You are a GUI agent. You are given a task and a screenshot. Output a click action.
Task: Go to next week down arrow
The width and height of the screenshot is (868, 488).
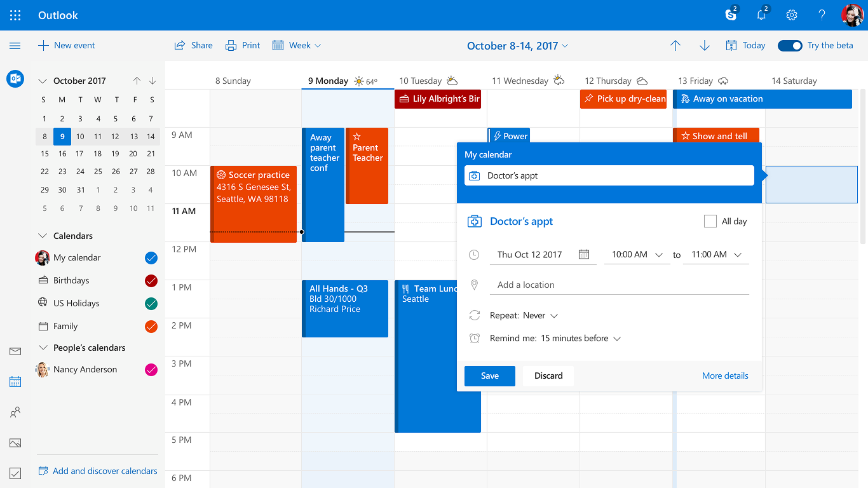point(704,46)
